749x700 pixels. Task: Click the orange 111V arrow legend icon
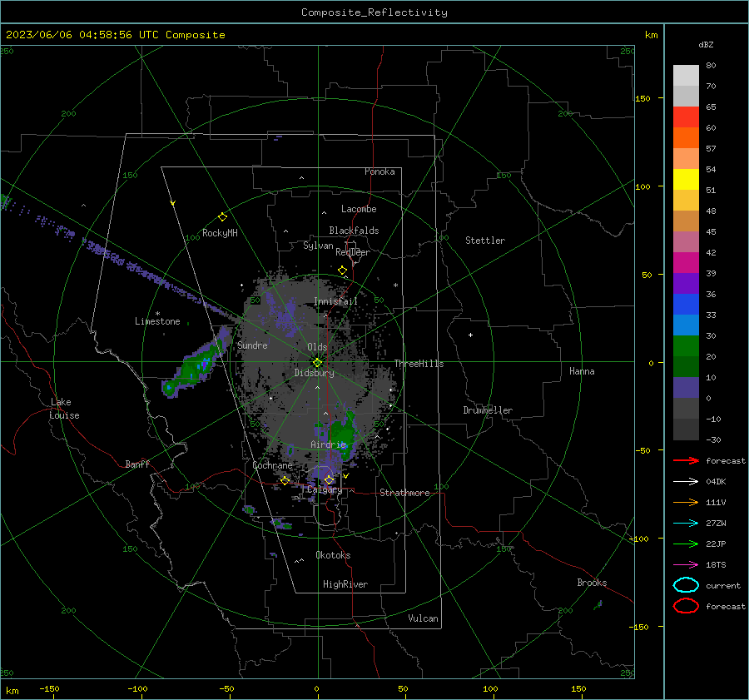[686, 502]
